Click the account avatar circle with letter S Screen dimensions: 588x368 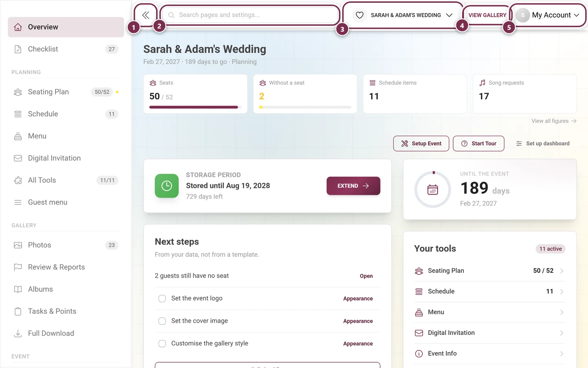click(x=523, y=15)
